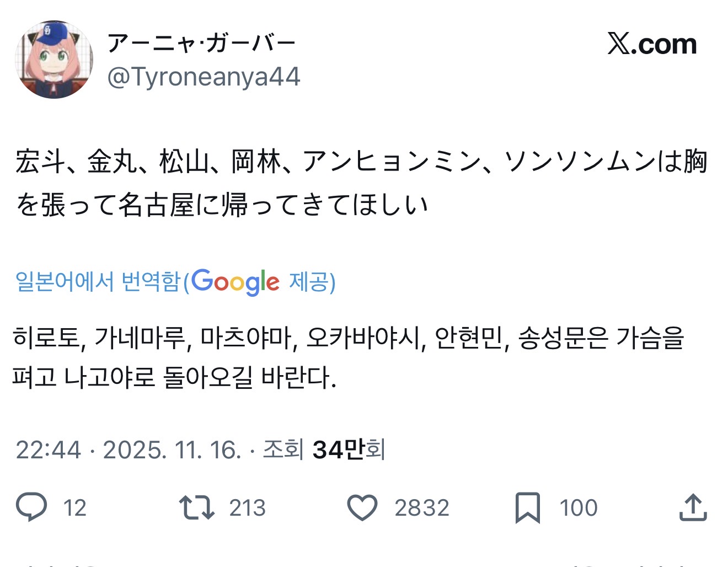The width and height of the screenshot is (728, 567).
Task: Open the share icon menu
Action: (693, 507)
